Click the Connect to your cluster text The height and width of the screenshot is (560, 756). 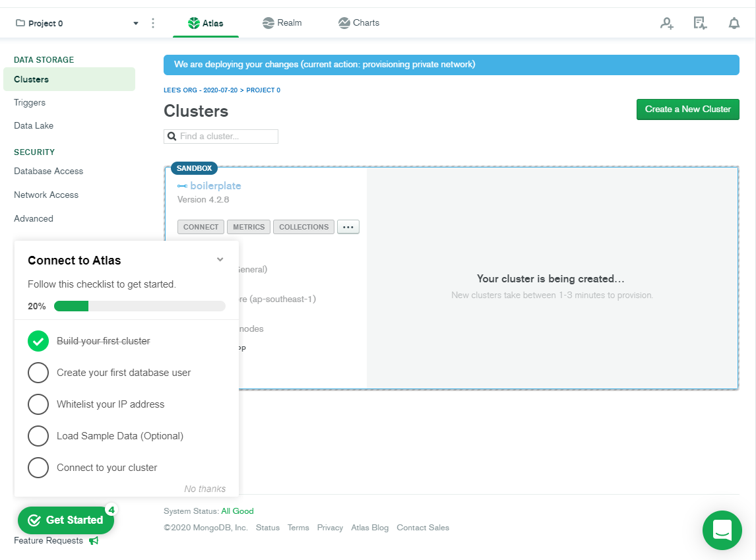(x=107, y=468)
